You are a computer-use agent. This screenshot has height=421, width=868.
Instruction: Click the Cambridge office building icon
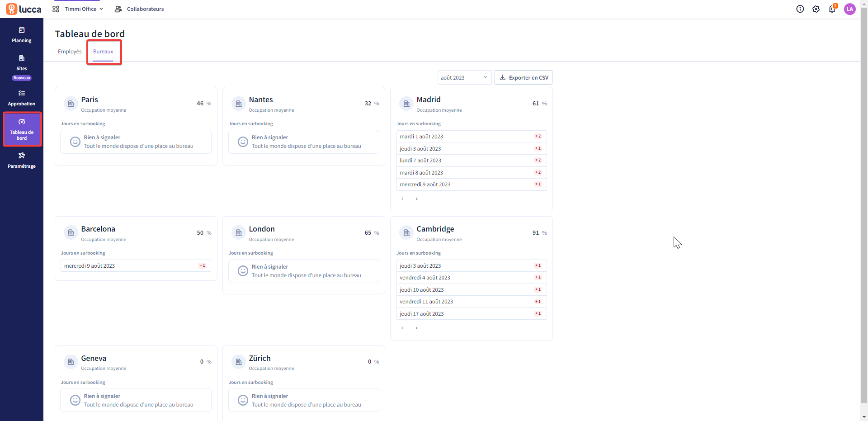click(x=406, y=233)
